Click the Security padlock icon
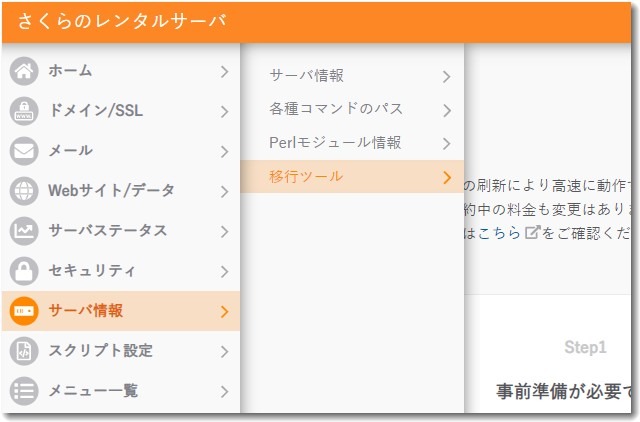This screenshot has width=640, height=422. click(x=24, y=271)
